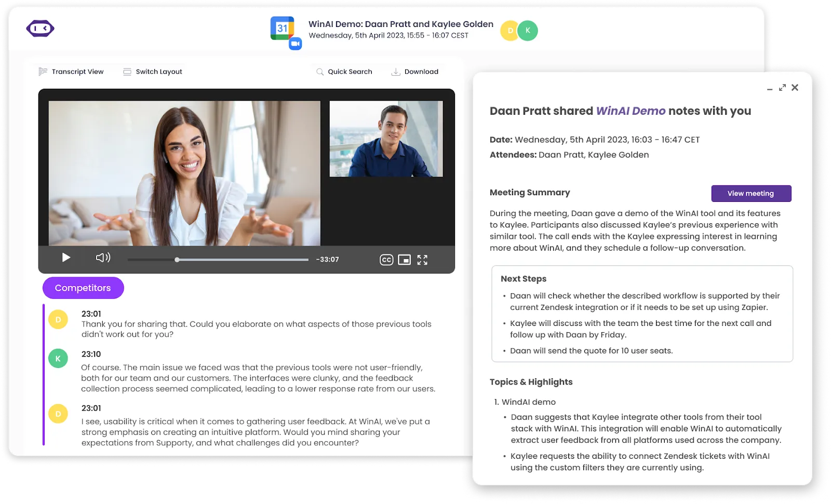Viewport: 831px width, 504px height.
Task: Click the Zoom camera badge icon
Action: 296,44
